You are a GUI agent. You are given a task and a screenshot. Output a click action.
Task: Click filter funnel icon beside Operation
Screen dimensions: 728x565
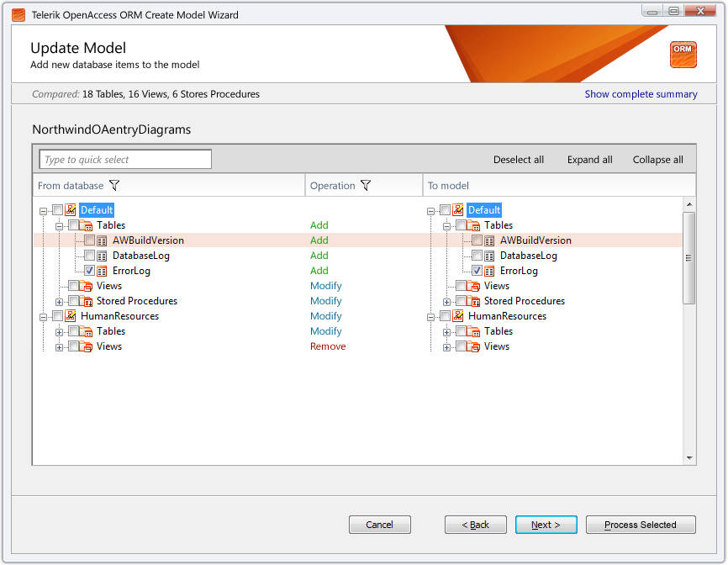[x=366, y=185]
